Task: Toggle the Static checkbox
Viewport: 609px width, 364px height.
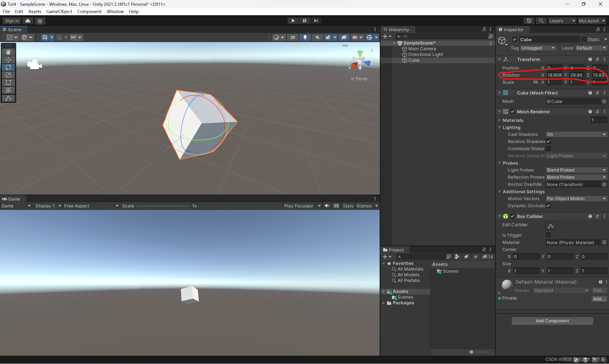Action: click(584, 39)
